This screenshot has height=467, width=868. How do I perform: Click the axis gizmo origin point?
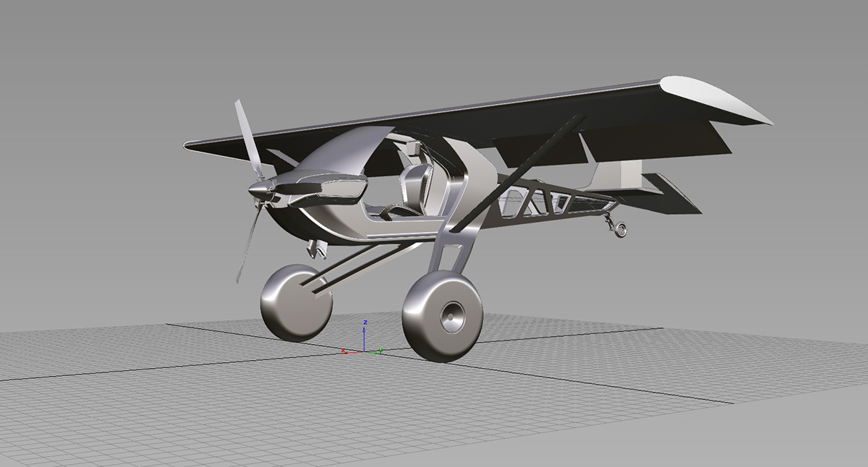point(365,353)
